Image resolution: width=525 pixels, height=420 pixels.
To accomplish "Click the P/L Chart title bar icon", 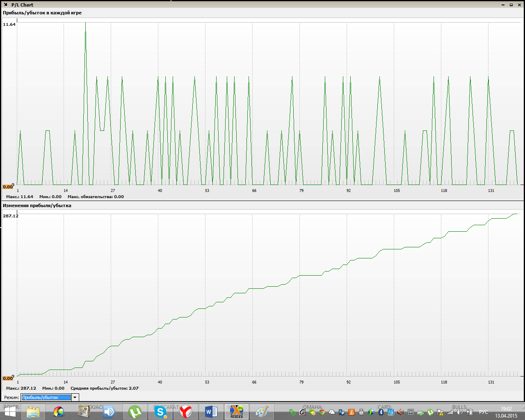I will (5, 5).
